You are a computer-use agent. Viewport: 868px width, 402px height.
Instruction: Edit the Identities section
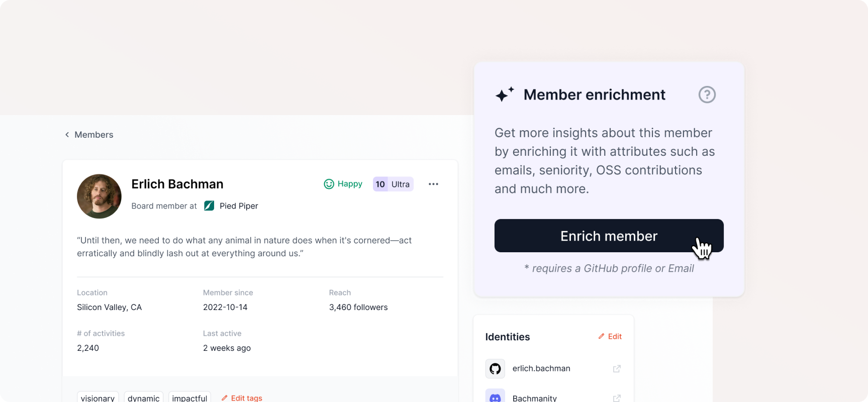click(x=610, y=337)
